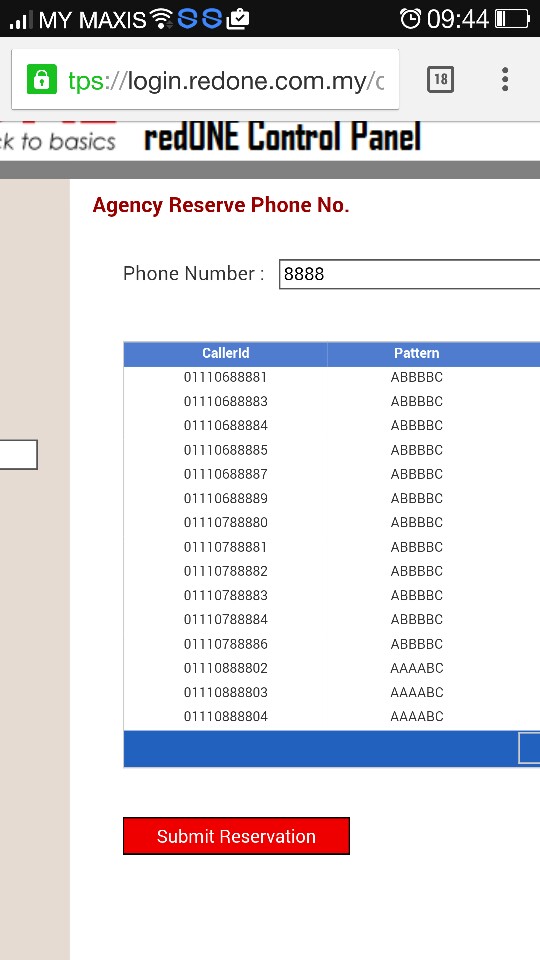Select number 01110888804 row
This screenshot has height=960, width=540.
(332, 716)
